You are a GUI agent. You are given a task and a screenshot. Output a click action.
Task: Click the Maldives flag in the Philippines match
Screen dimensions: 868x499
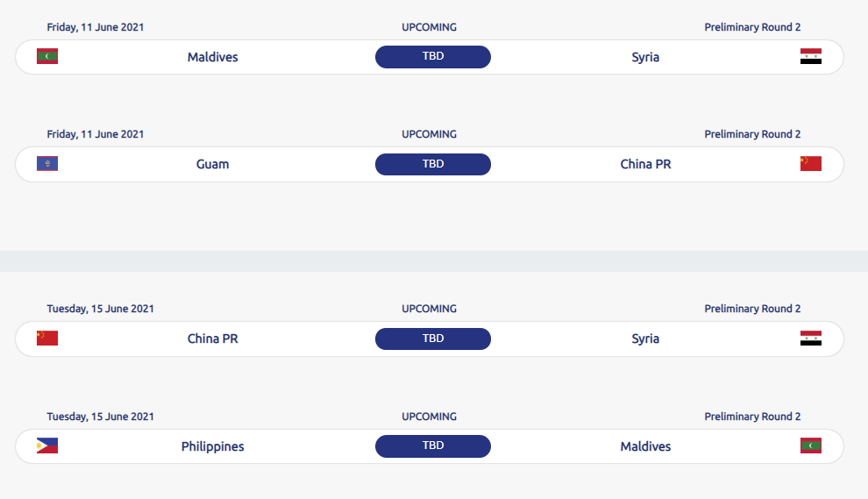pos(810,446)
